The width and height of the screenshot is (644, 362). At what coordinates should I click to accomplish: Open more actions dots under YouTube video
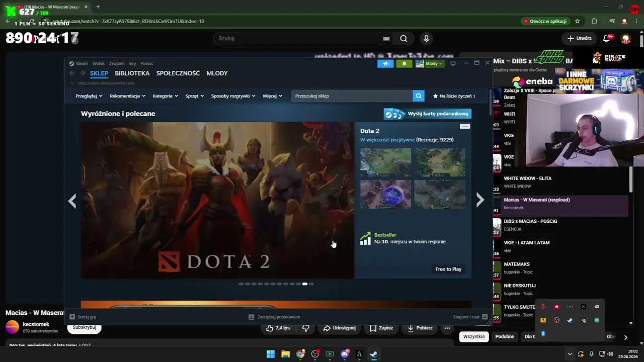(x=447, y=328)
